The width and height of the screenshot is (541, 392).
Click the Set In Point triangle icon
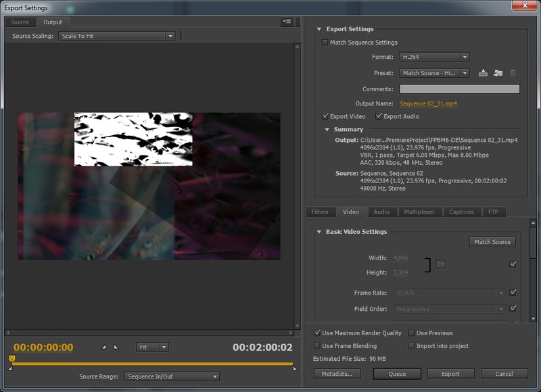pos(103,347)
